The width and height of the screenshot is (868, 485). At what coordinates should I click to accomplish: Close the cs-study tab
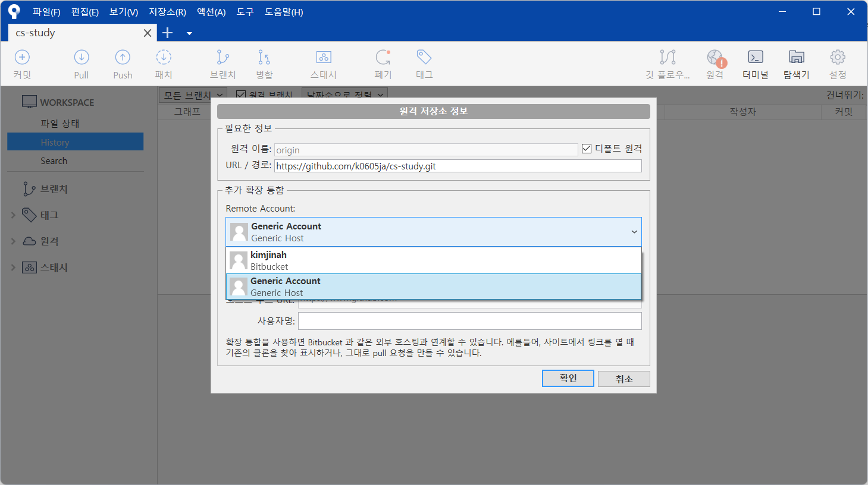coord(148,33)
